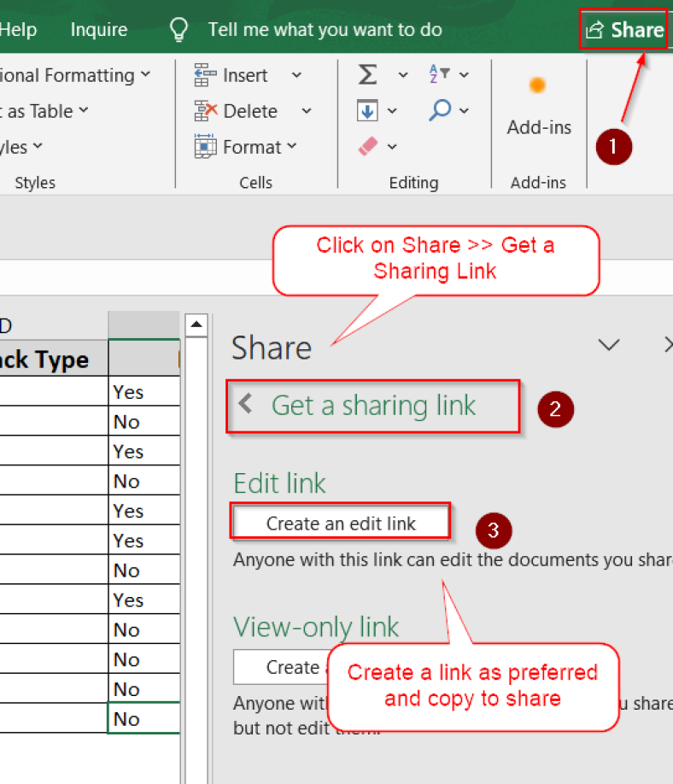Click the Find & Select magnifier icon
The image size is (673, 784).
tap(440, 110)
